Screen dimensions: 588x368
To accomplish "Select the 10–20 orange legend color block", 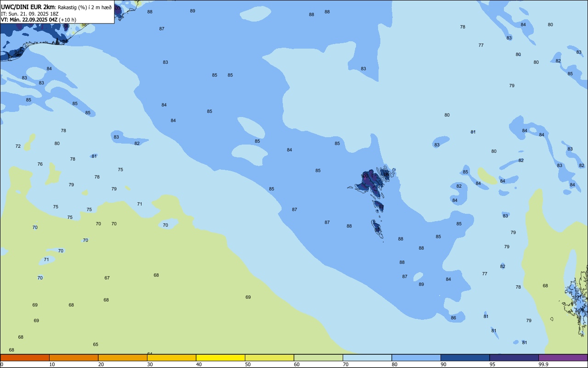I will click(73, 357).
